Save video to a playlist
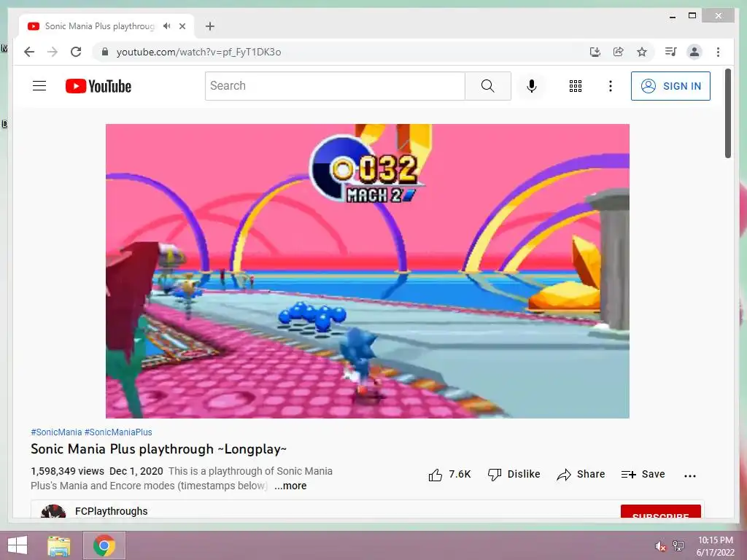The width and height of the screenshot is (747, 560). [643, 474]
